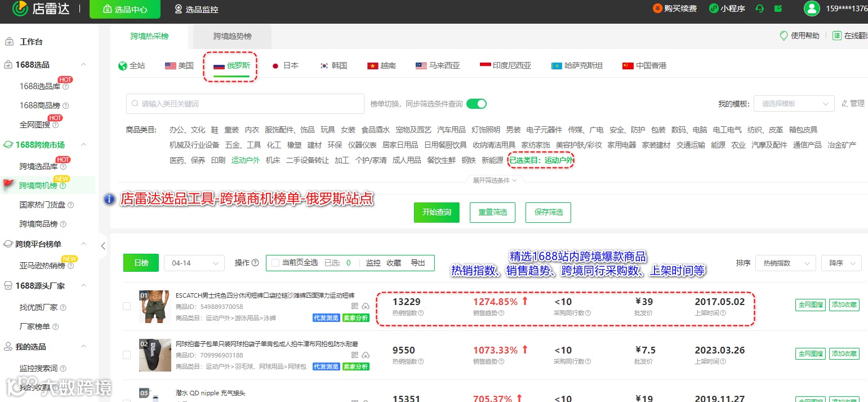
Task: Select checkbox for 网球拍套子 row
Action: [127, 355]
